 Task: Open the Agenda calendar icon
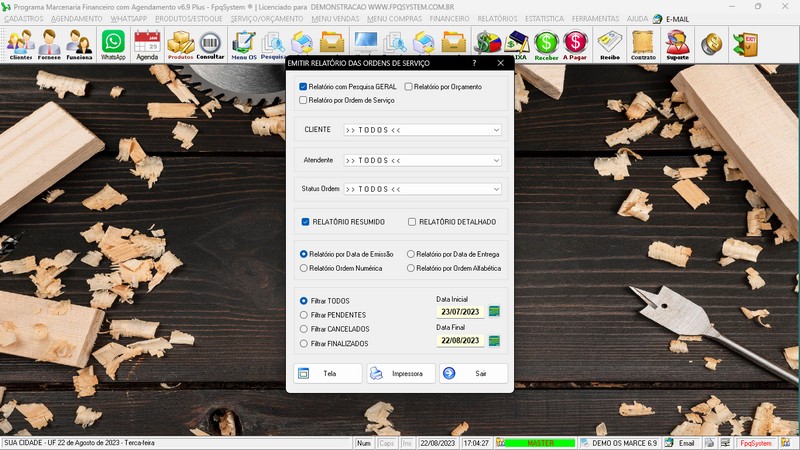(147, 45)
